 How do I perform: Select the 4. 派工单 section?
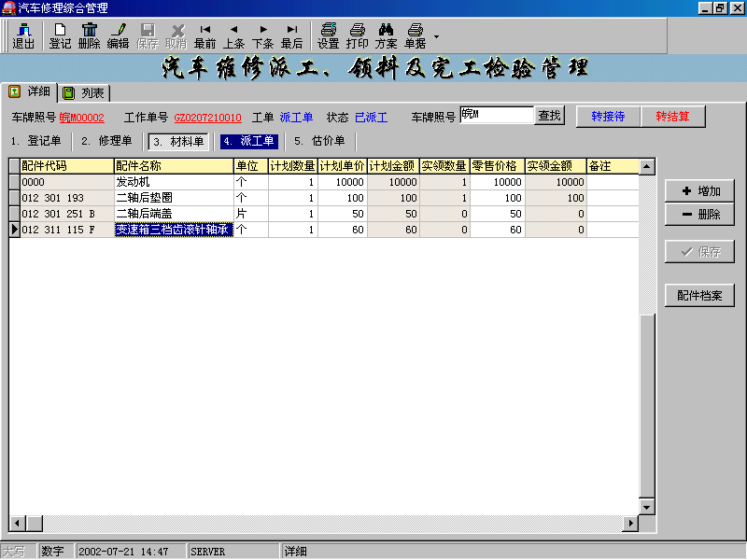pos(249,141)
